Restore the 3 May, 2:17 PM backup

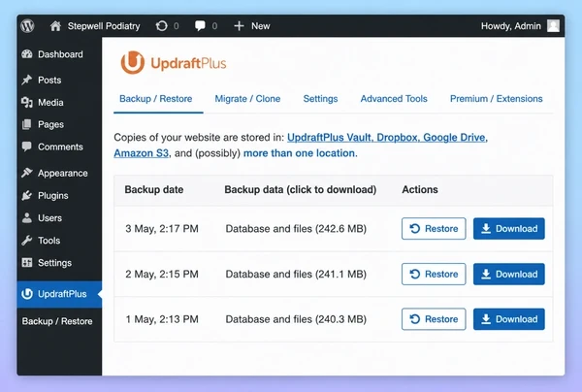[x=434, y=229]
